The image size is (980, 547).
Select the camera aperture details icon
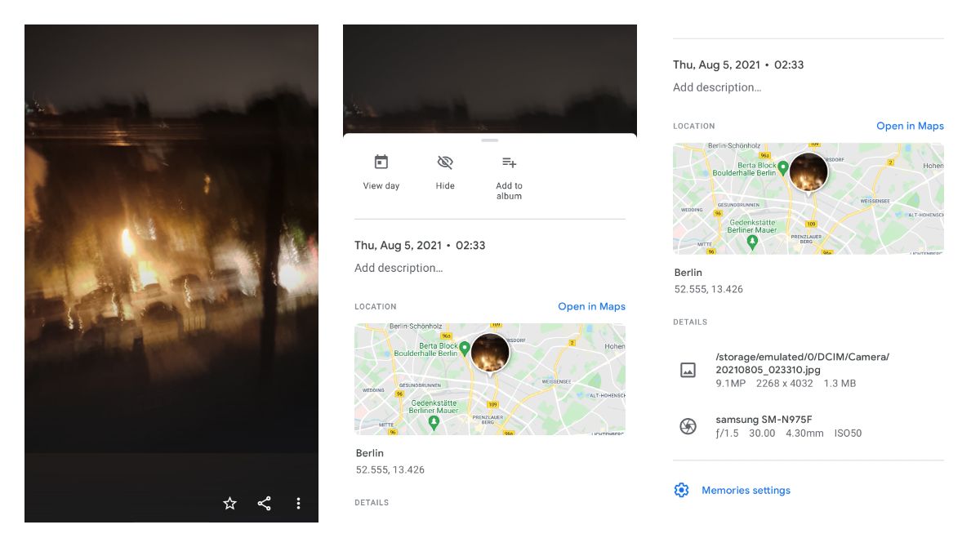coord(687,425)
